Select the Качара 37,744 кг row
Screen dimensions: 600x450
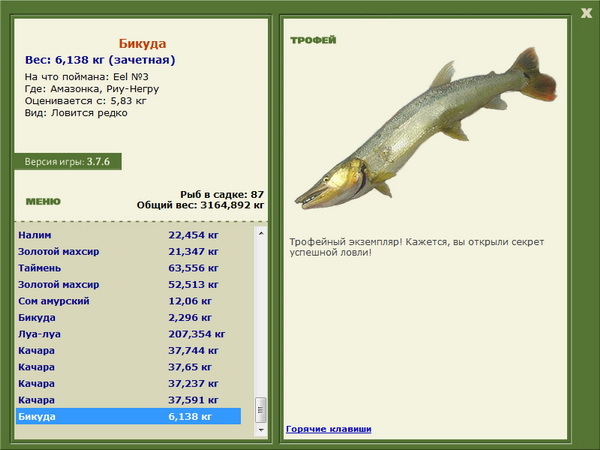pos(129,350)
